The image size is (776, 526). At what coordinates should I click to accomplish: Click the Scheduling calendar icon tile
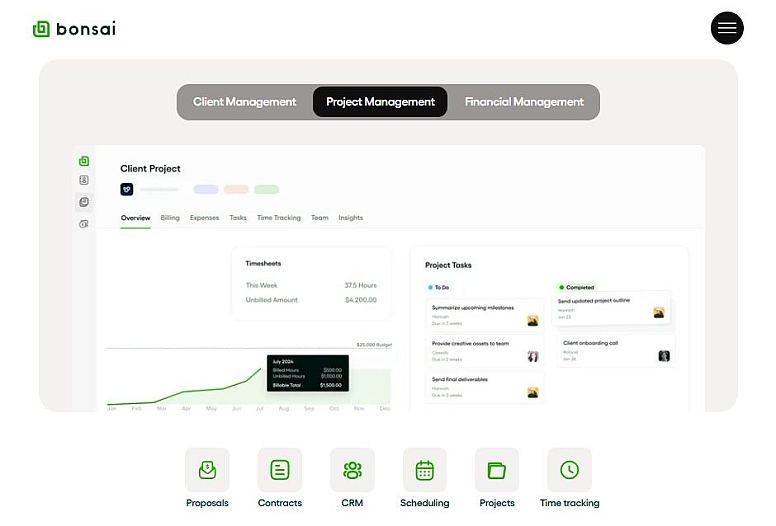(425, 470)
